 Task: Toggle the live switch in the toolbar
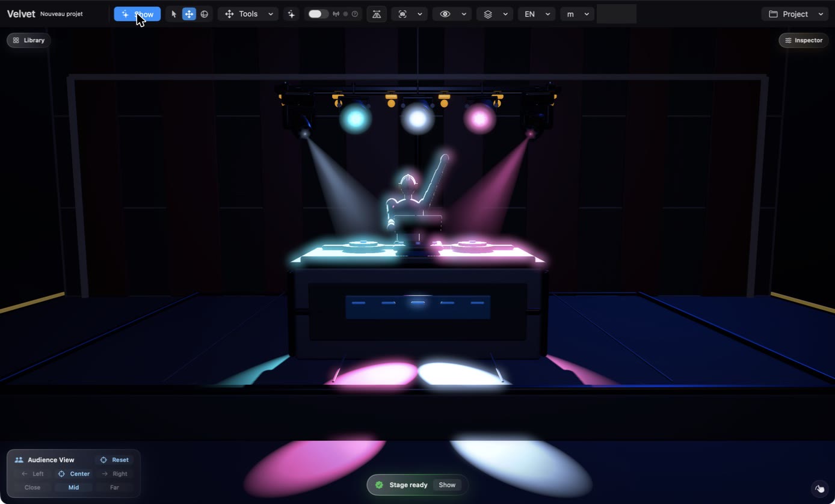[318, 14]
